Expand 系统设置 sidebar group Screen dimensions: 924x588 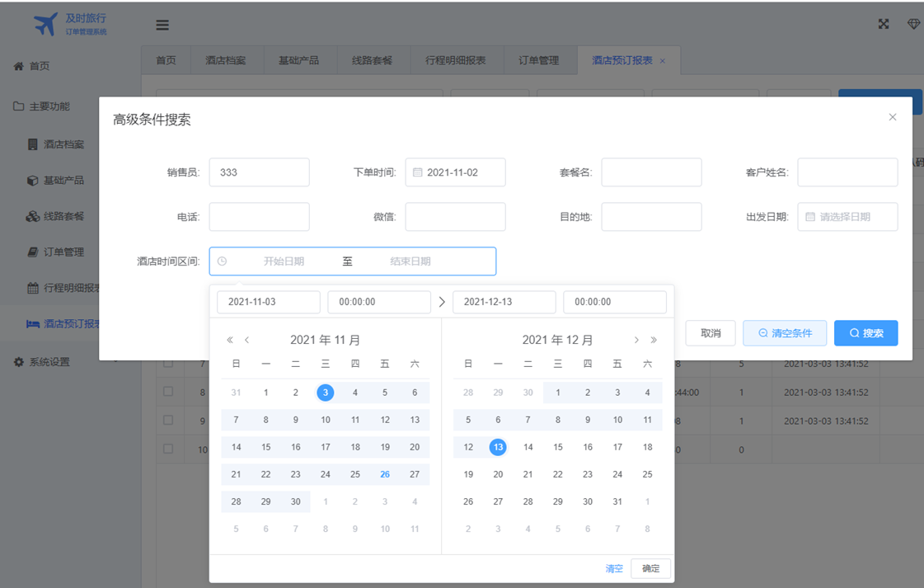[x=41, y=362]
